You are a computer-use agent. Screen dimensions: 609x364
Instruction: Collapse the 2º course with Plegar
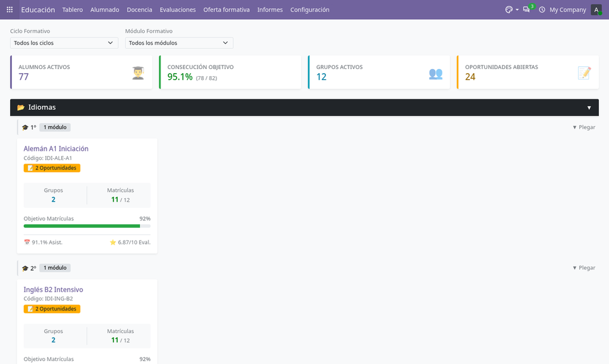coord(584,268)
